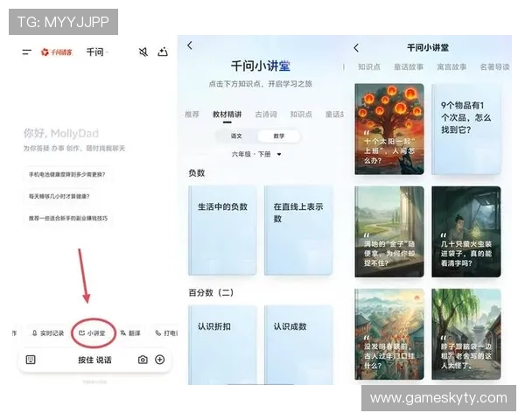Select the 名著导读 tab
The image size is (525, 420).
pos(494,67)
